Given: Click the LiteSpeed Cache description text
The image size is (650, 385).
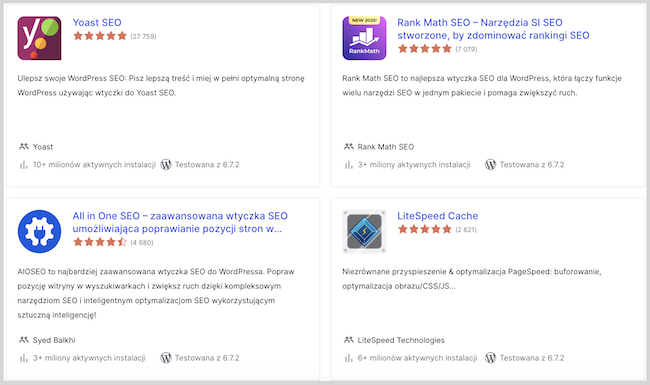Looking at the screenshot, I should coord(472,279).
